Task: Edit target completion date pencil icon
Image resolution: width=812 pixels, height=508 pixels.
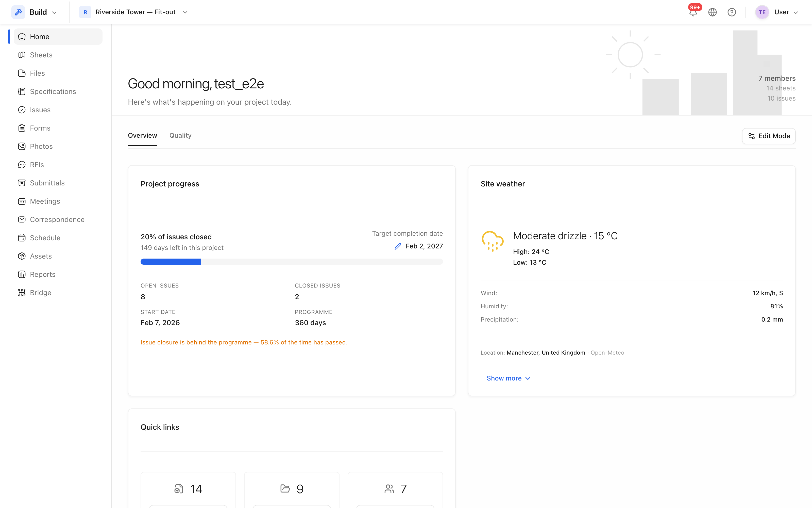Action: point(398,246)
